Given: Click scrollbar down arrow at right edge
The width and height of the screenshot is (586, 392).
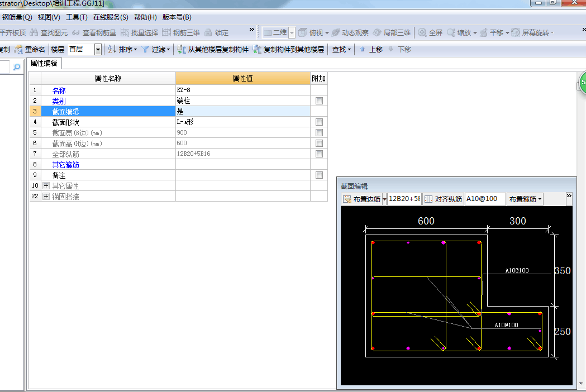Looking at the screenshot, I should [x=581, y=384].
